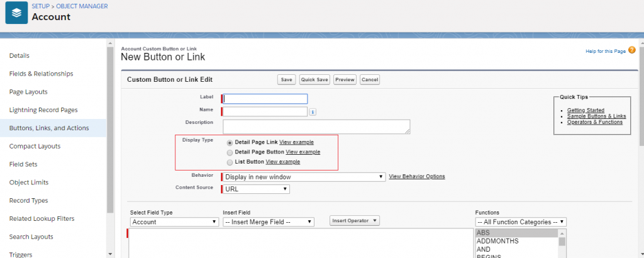This screenshot has height=258, width=644.
Task: Select the Detail Page Link radio button
Action: point(230,143)
